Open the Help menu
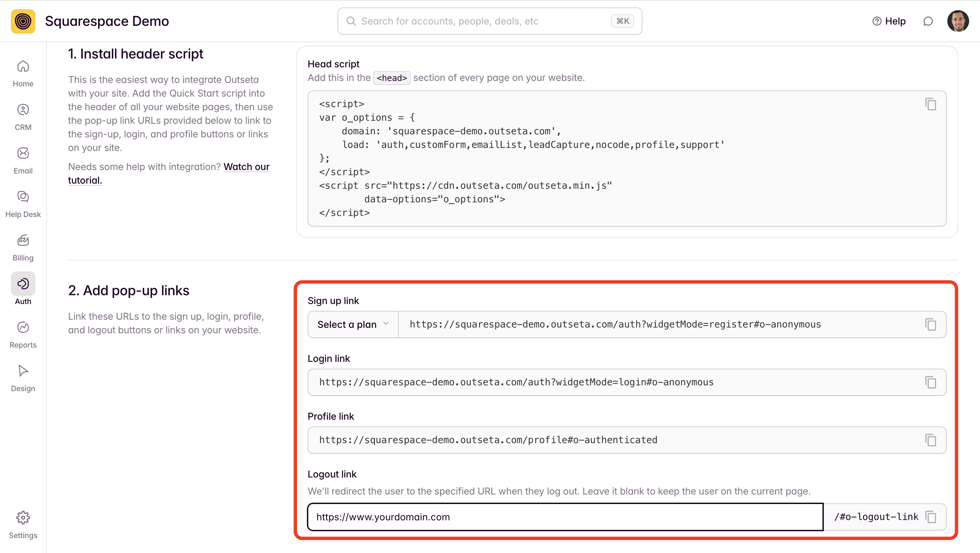Image resolution: width=980 pixels, height=553 pixels. click(x=889, y=21)
